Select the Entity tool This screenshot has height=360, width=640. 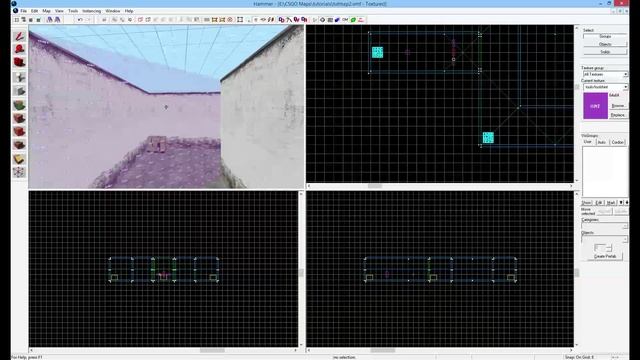[19, 77]
